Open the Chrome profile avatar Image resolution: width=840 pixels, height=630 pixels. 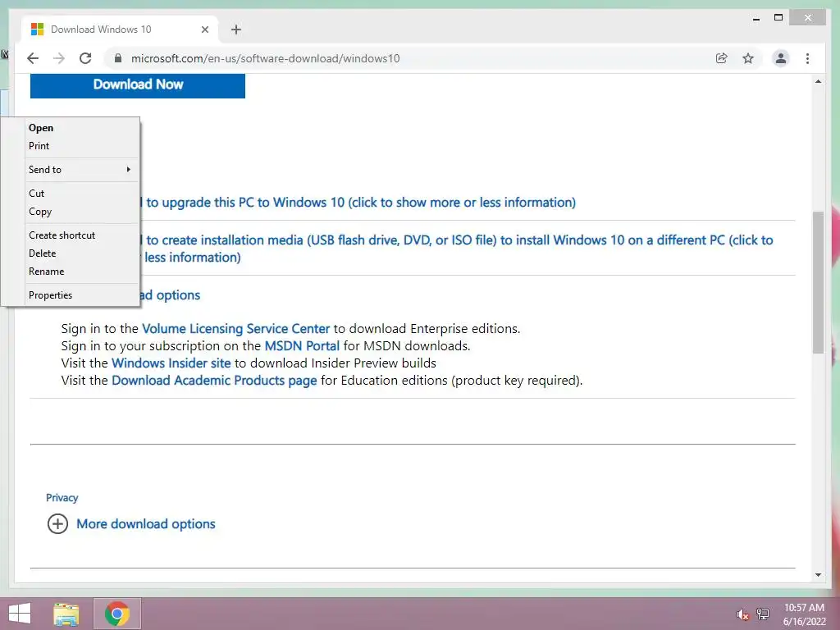pos(781,58)
